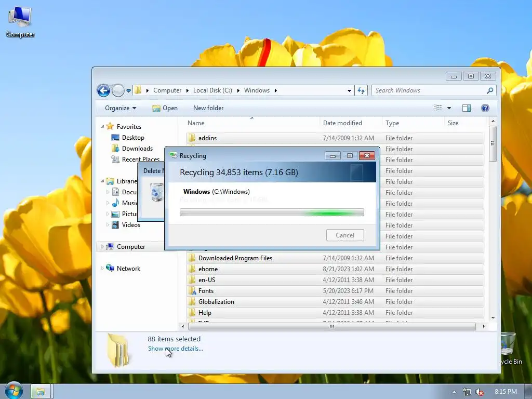
Task: Open Downloads in Favorites
Action: pos(137,148)
